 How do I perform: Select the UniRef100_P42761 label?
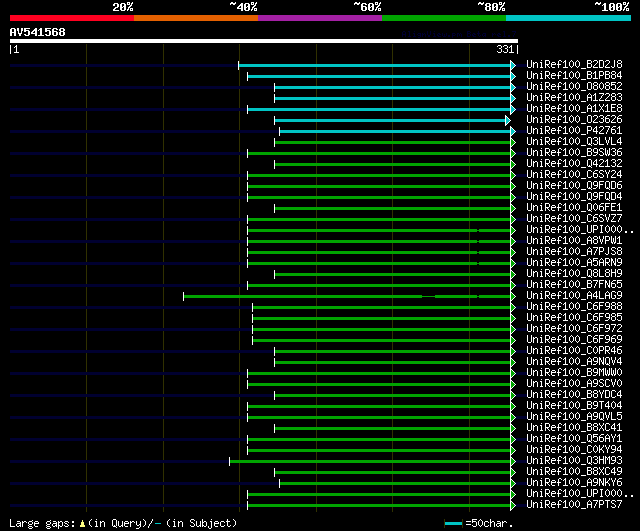pyautogui.click(x=574, y=131)
